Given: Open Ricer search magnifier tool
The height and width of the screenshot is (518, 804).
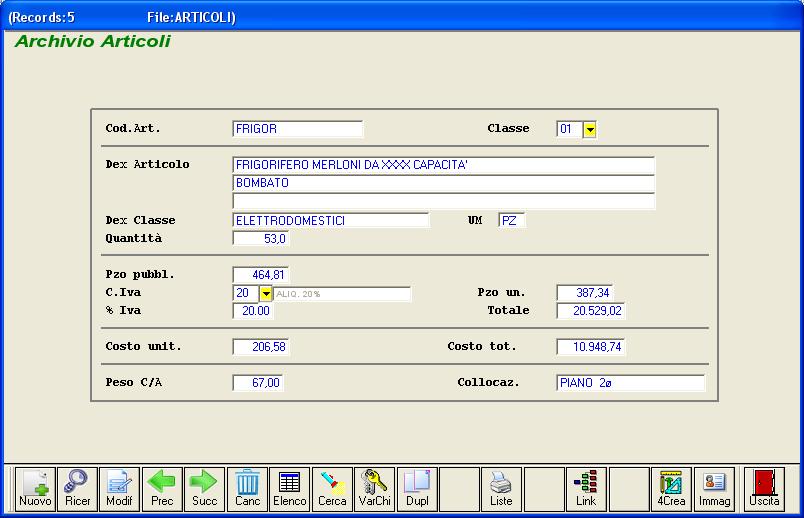Looking at the screenshot, I should click(77, 489).
